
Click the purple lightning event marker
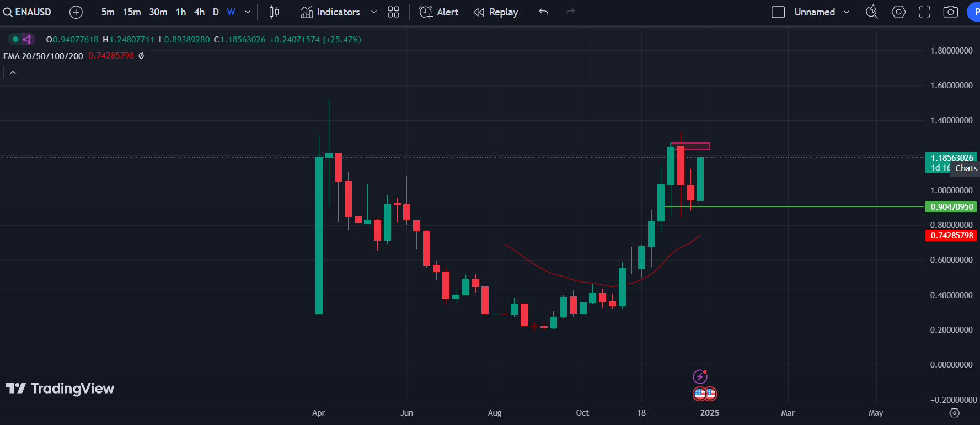tap(700, 376)
